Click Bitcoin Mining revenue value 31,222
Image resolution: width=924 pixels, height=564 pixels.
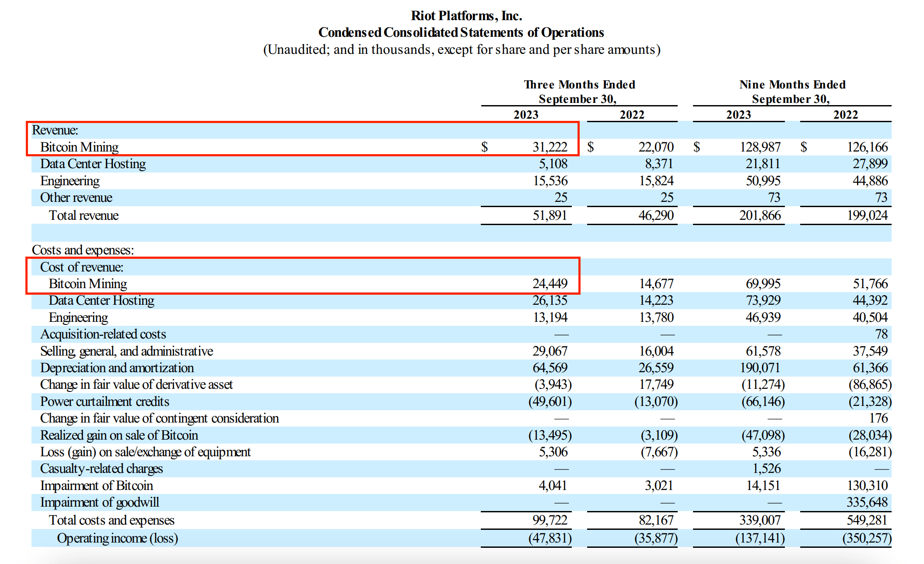[x=549, y=147]
